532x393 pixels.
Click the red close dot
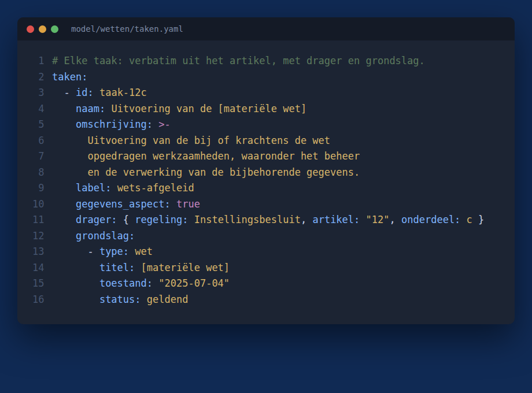point(30,29)
